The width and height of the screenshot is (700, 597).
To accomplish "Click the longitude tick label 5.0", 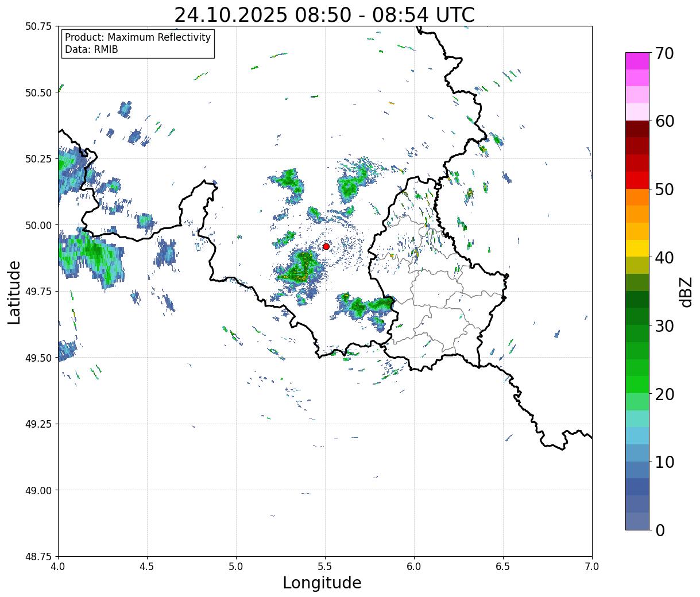I will (236, 567).
